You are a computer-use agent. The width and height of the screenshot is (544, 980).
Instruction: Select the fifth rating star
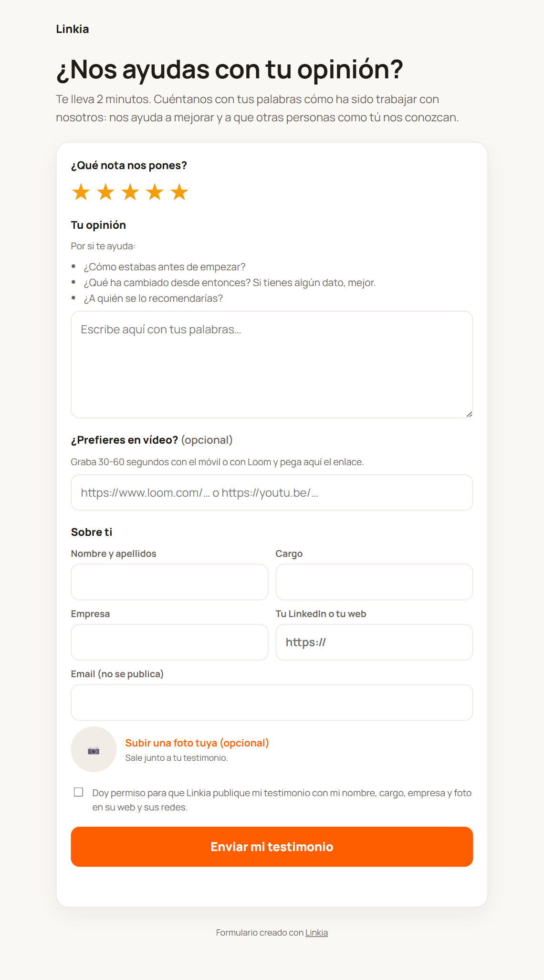tap(179, 192)
